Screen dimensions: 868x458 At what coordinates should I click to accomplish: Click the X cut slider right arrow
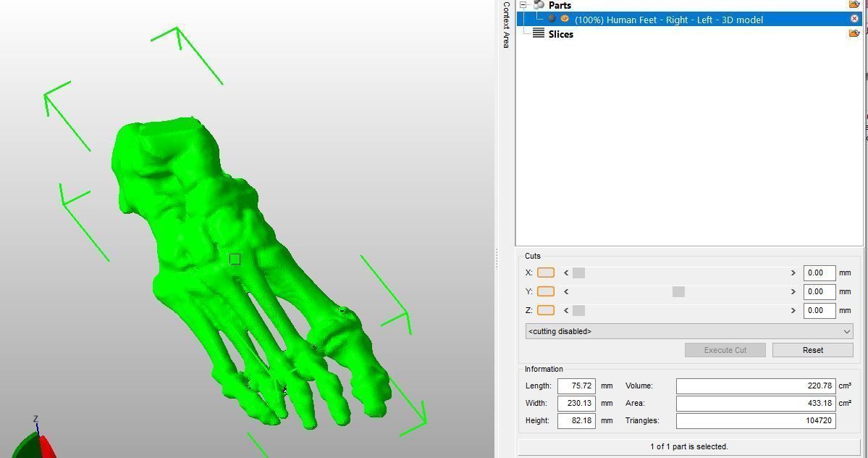pyautogui.click(x=793, y=272)
